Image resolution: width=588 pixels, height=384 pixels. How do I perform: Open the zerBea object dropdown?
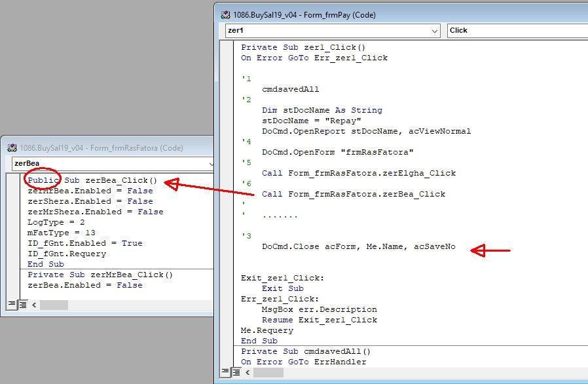[x=210, y=163]
